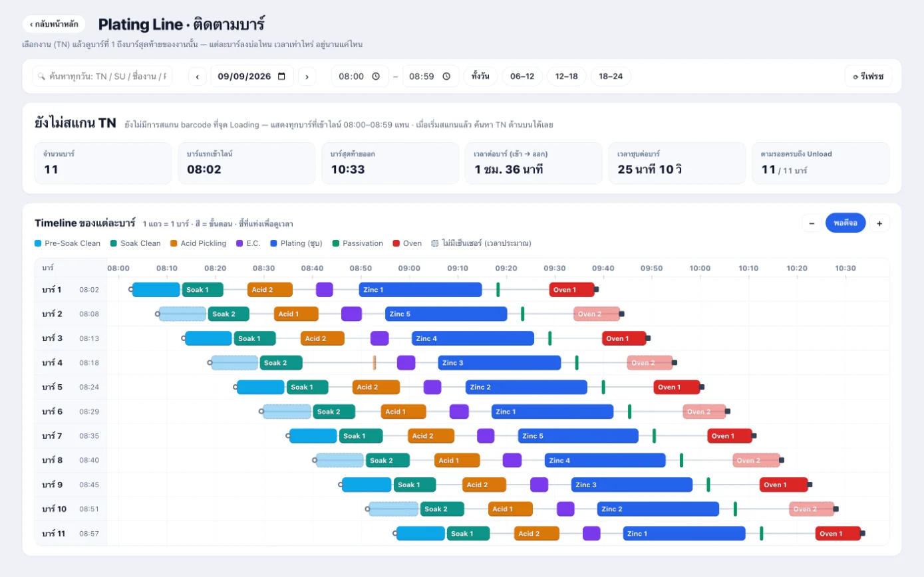The width and height of the screenshot is (924, 577).
Task: Select Zinc 5 block in บาร์ 2 row
Action: (x=446, y=314)
